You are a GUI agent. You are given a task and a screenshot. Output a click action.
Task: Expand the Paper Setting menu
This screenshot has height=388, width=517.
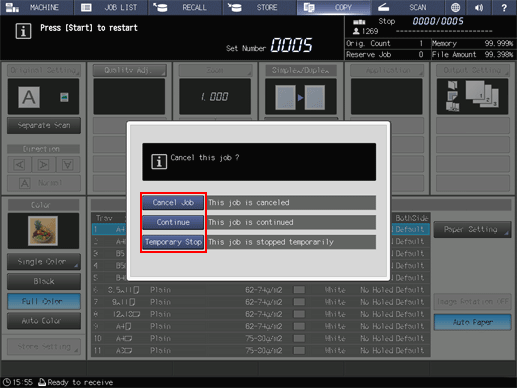(x=472, y=229)
